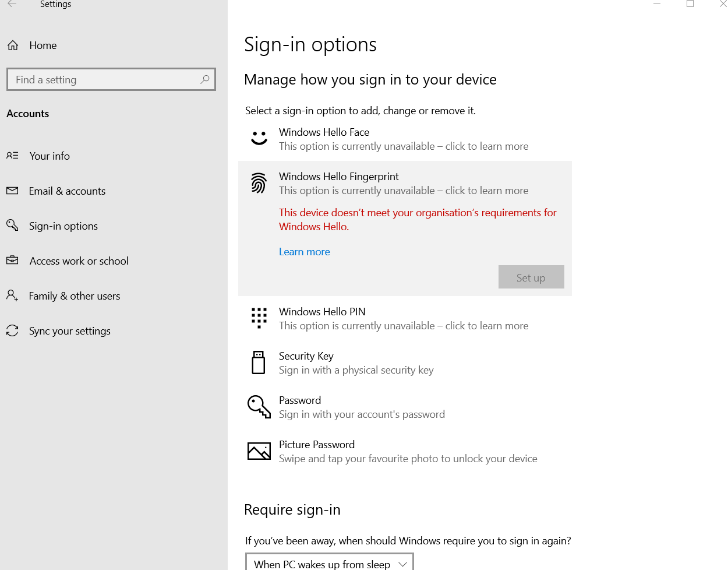Expand the Windows Hello PIN option
The image size is (728, 570).
tap(405, 319)
